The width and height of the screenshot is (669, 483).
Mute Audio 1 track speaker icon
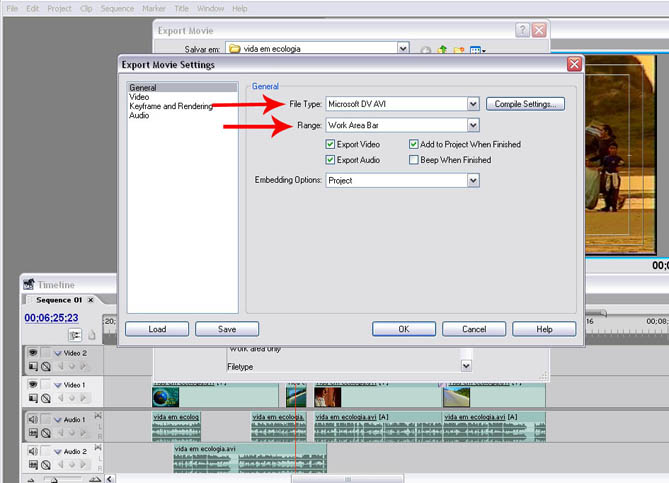tap(32, 420)
